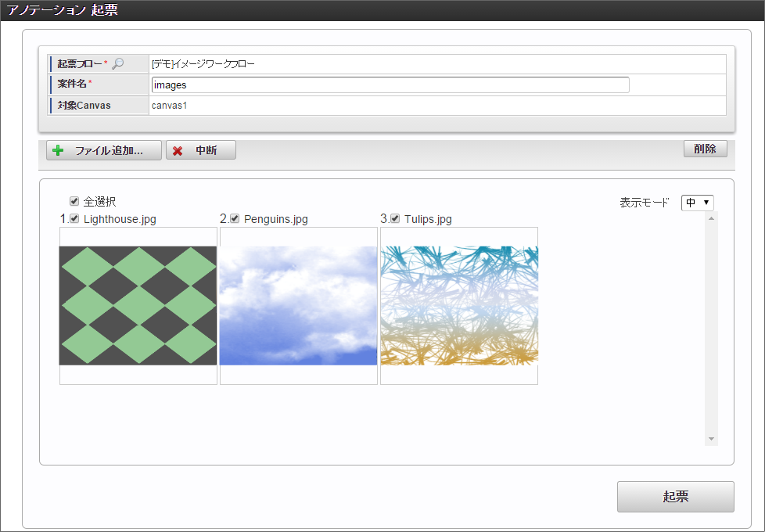Click the 起票フロー field label

[80, 64]
